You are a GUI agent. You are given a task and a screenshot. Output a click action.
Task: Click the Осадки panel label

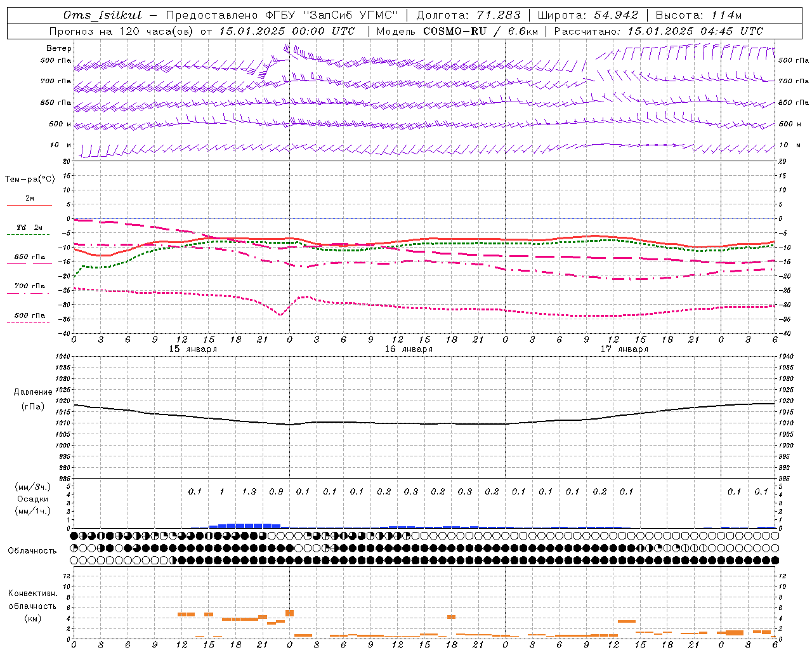point(33,499)
